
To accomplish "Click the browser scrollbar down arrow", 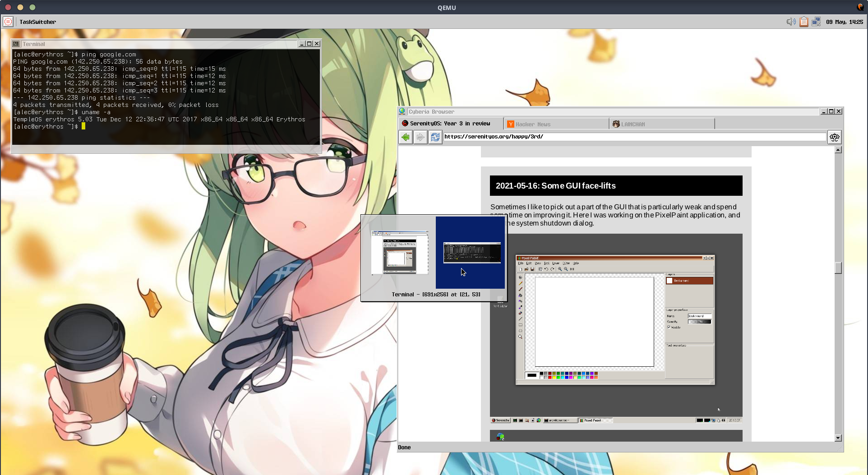I will click(x=838, y=438).
